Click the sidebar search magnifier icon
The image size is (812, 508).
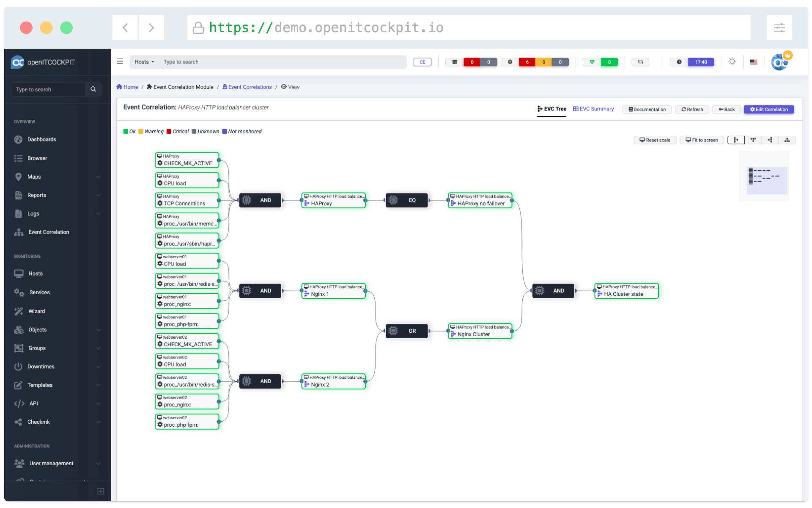(x=93, y=89)
